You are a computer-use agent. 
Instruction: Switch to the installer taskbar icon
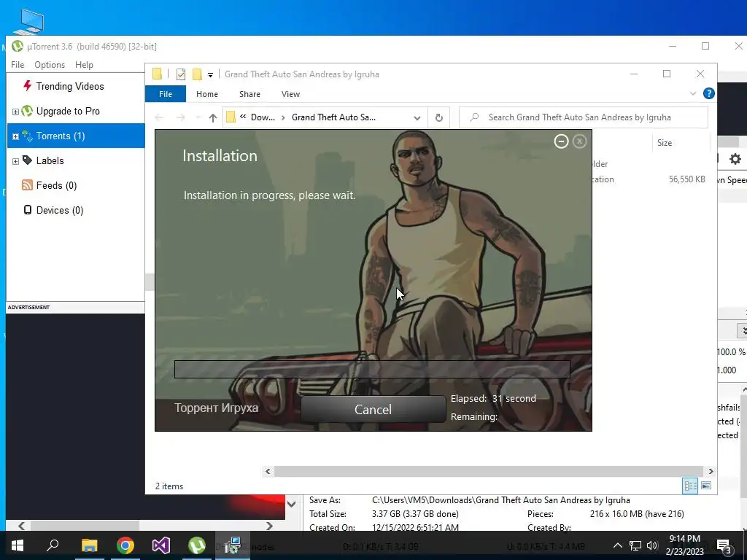(x=233, y=545)
